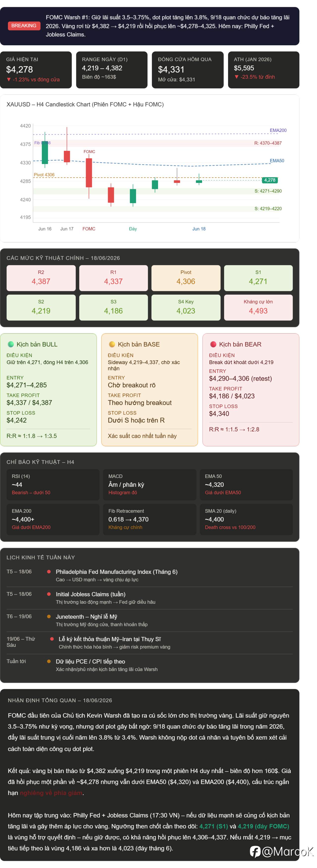The height and width of the screenshot is (868, 317).
Task: Click the 'Juneteenth – Nghỉ lễ Mỹ' event
Action: 86,617
